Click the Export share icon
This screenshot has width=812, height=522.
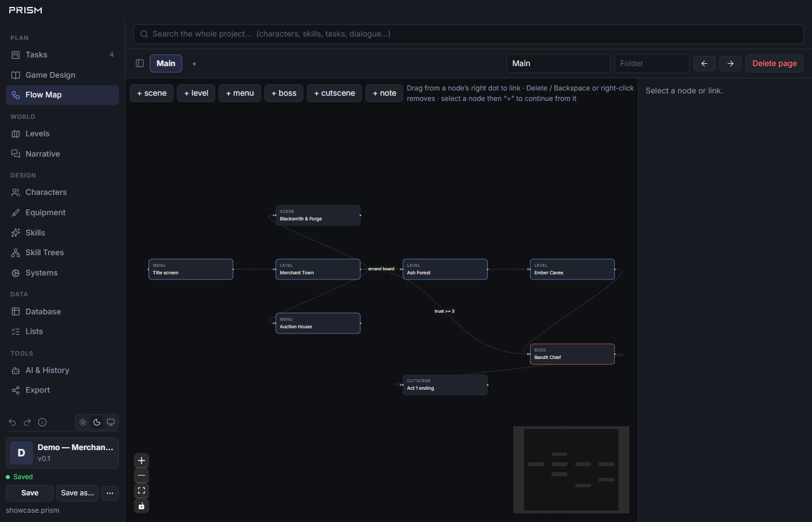coord(16,390)
